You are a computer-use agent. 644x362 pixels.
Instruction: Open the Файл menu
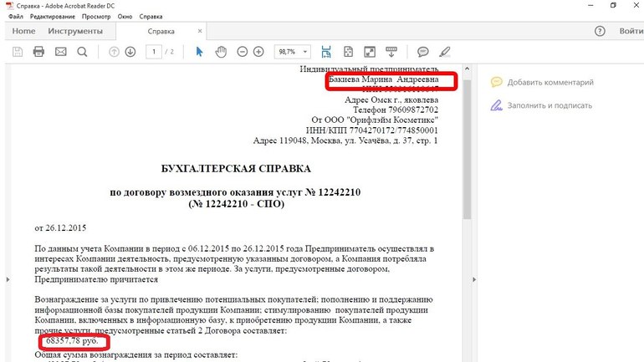point(15,17)
